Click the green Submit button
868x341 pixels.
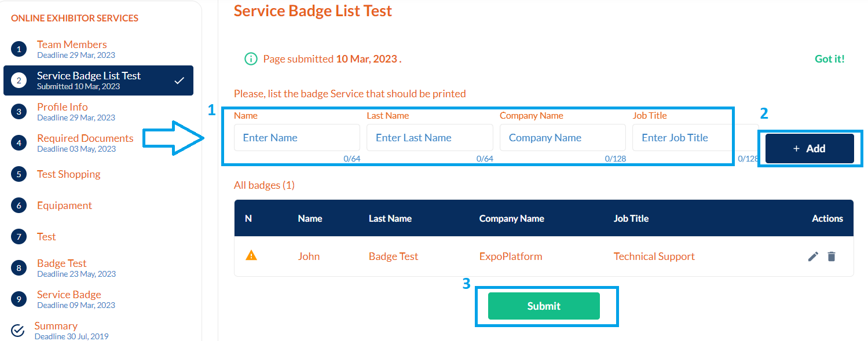tap(543, 306)
